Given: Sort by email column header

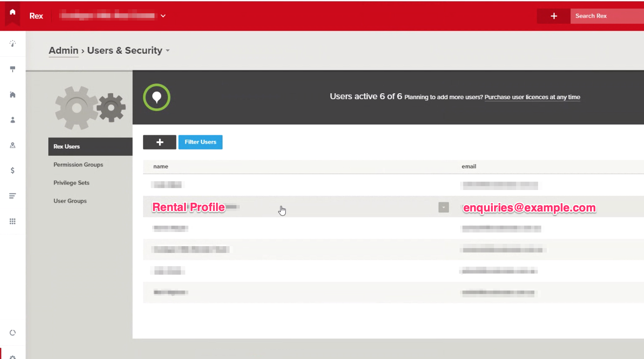Looking at the screenshot, I should 469,167.
